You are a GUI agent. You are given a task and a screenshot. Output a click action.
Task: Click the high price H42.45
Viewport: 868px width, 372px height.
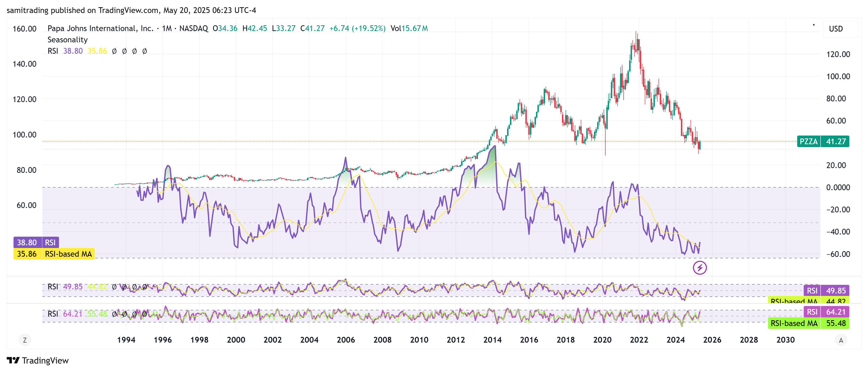(x=255, y=28)
